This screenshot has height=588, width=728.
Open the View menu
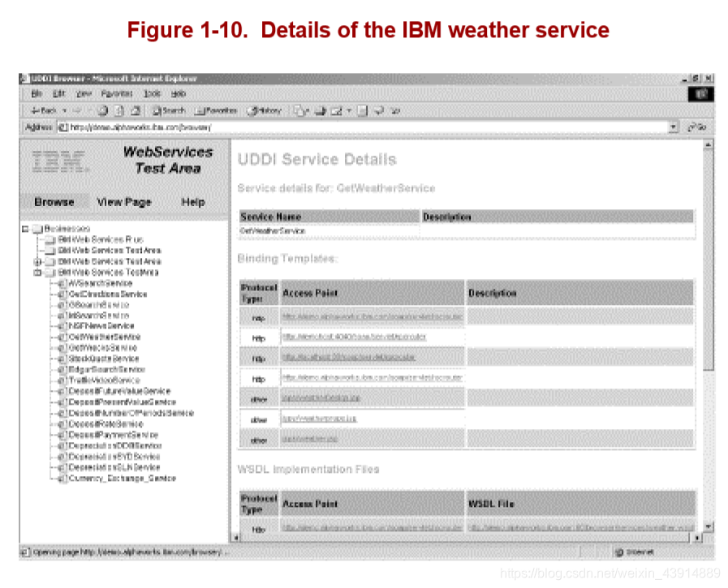(x=84, y=94)
